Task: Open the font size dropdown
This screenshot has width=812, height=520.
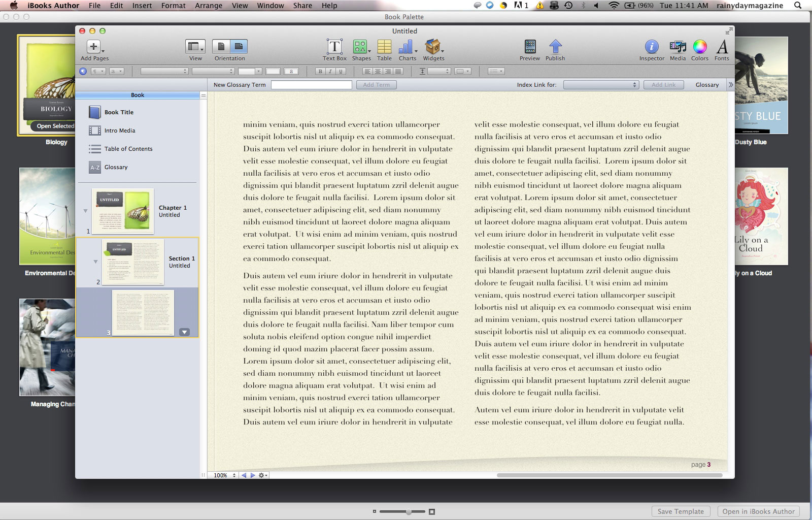Action: coord(250,71)
